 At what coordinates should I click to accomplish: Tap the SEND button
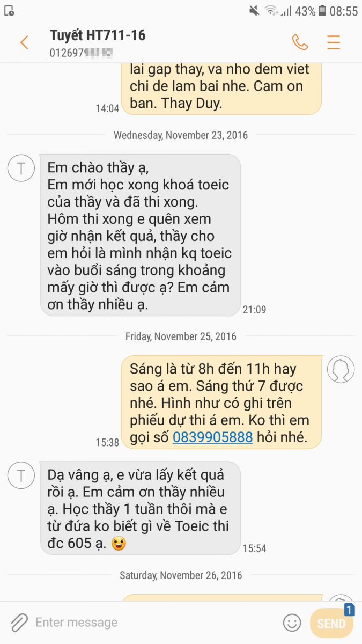(331, 623)
